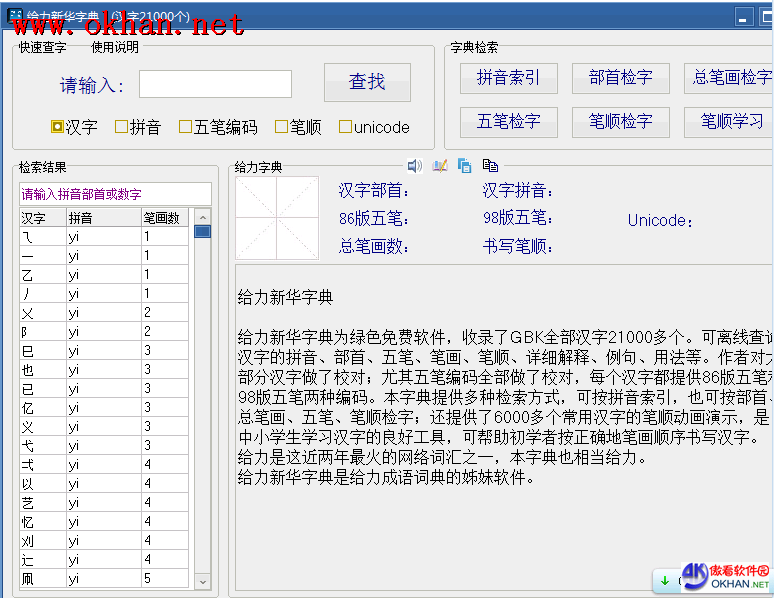Select the 辷 character row
The image size is (774, 598).
coord(104,559)
